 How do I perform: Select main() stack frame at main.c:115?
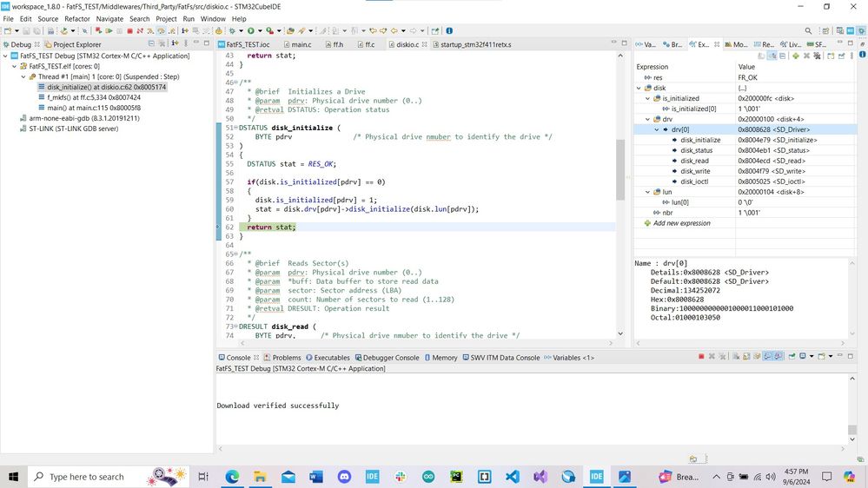94,108
